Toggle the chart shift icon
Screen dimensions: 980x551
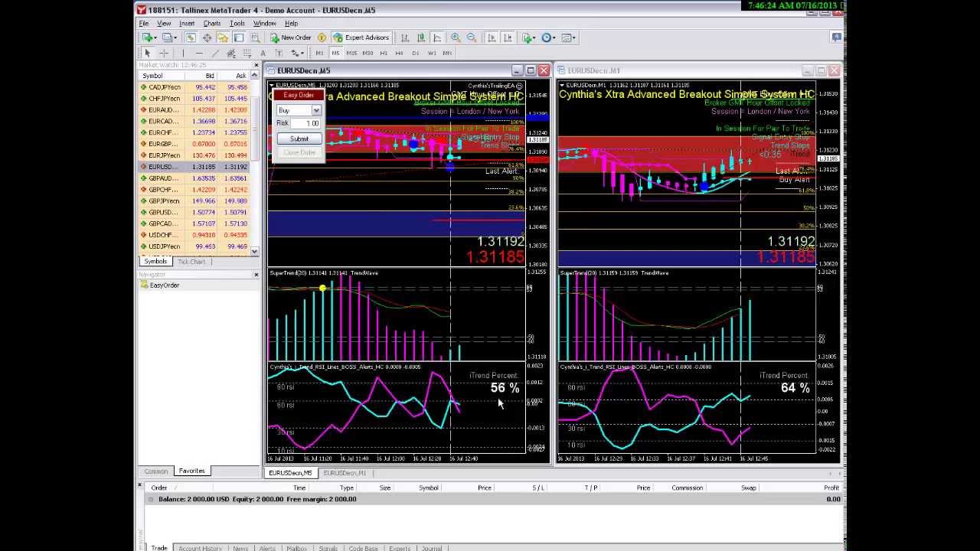[x=508, y=37]
